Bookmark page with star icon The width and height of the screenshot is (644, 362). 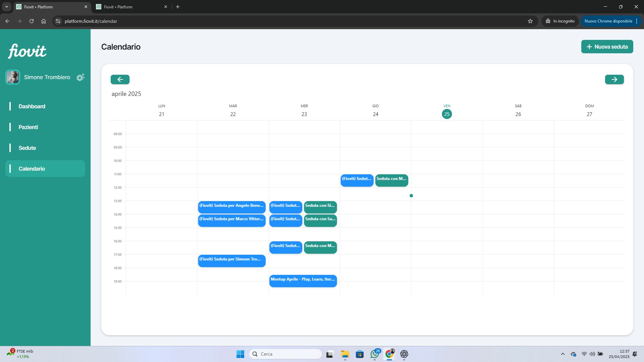coord(530,21)
